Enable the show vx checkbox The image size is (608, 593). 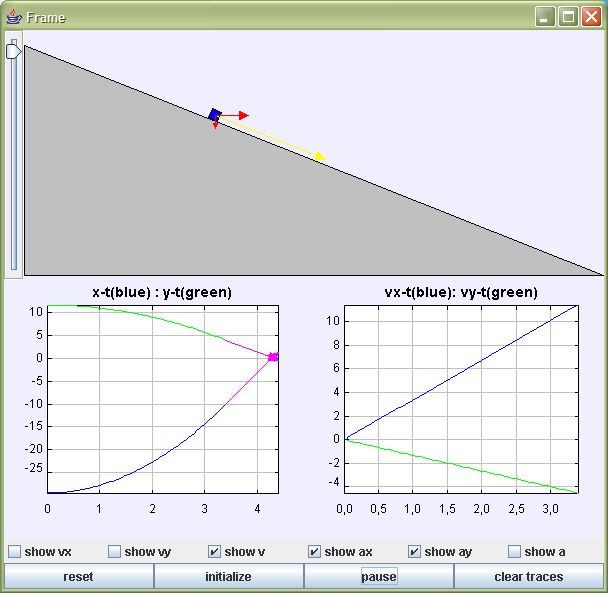tap(14, 552)
